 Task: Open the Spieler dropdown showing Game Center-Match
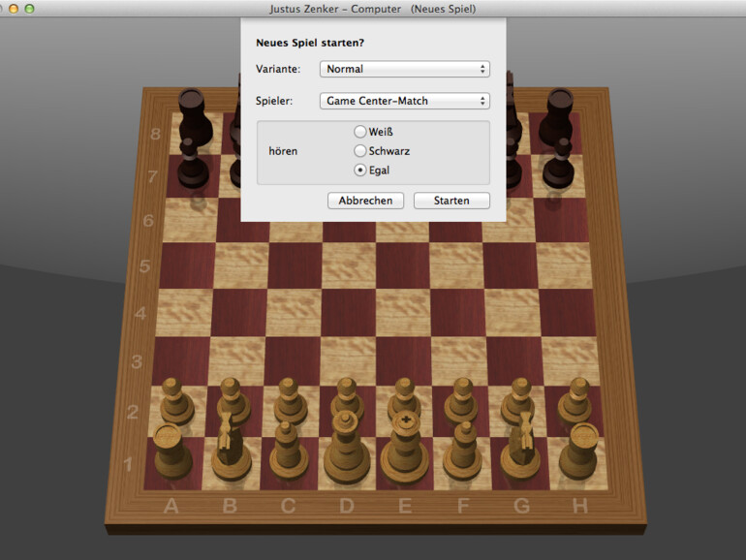(x=404, y=101)
